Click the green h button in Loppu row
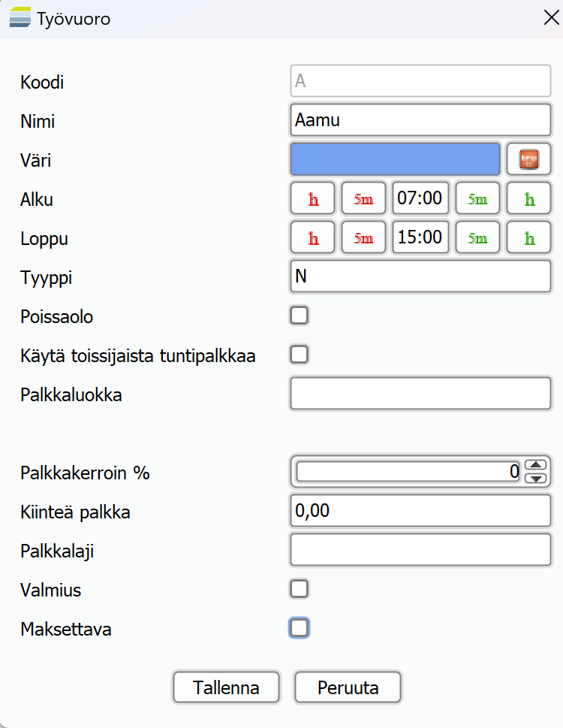This screenshot has width=563, height=728. tap(529, 238)
